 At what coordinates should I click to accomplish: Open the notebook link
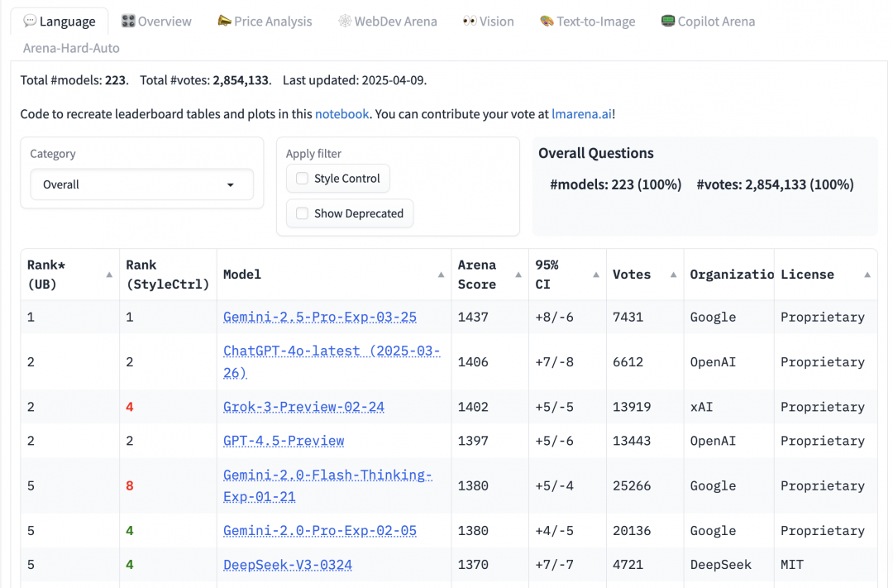click(341, 114)
